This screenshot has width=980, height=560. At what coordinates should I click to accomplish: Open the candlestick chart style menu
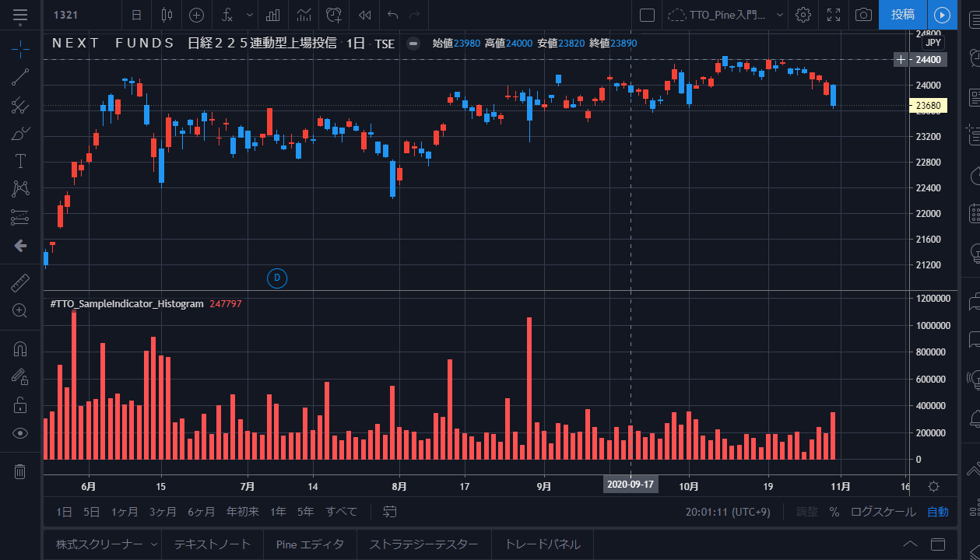(165, 15)
